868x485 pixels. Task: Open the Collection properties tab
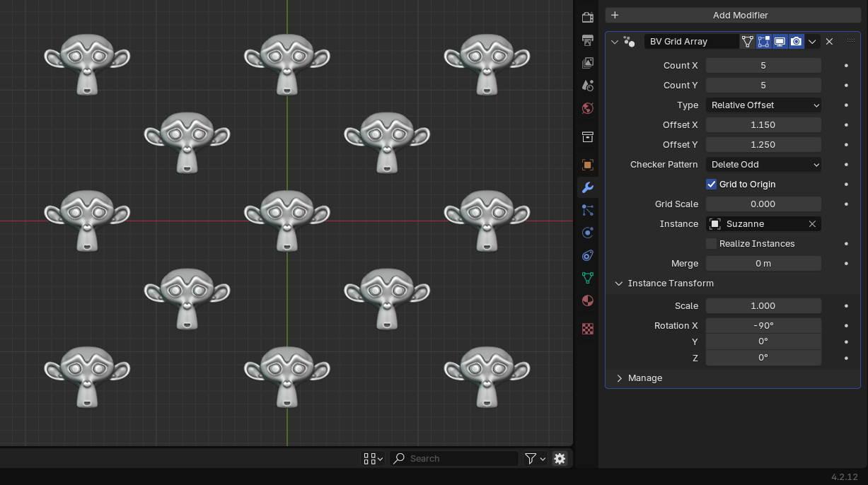pyautogui.click(x=587, y=136)
